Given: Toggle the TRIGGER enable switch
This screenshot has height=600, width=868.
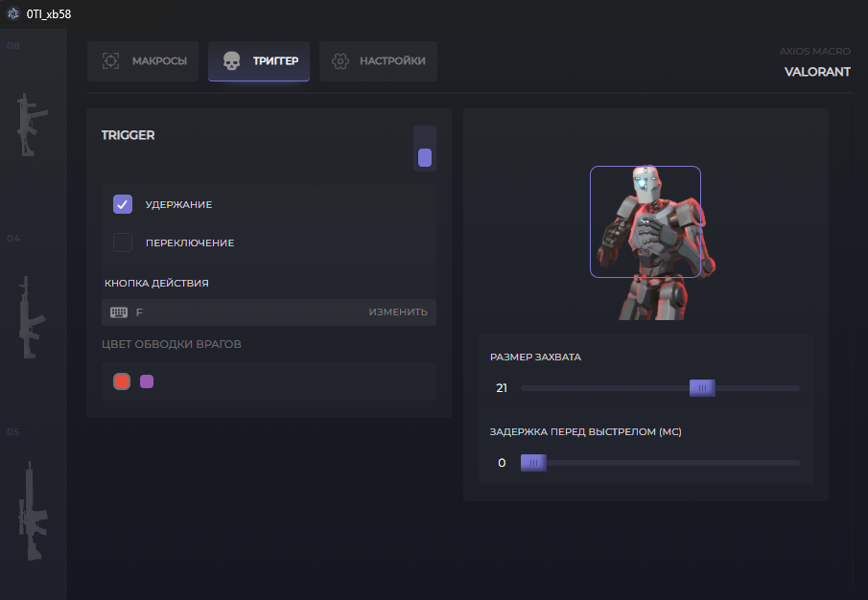Looking at the screenshot, I should 425,149.
